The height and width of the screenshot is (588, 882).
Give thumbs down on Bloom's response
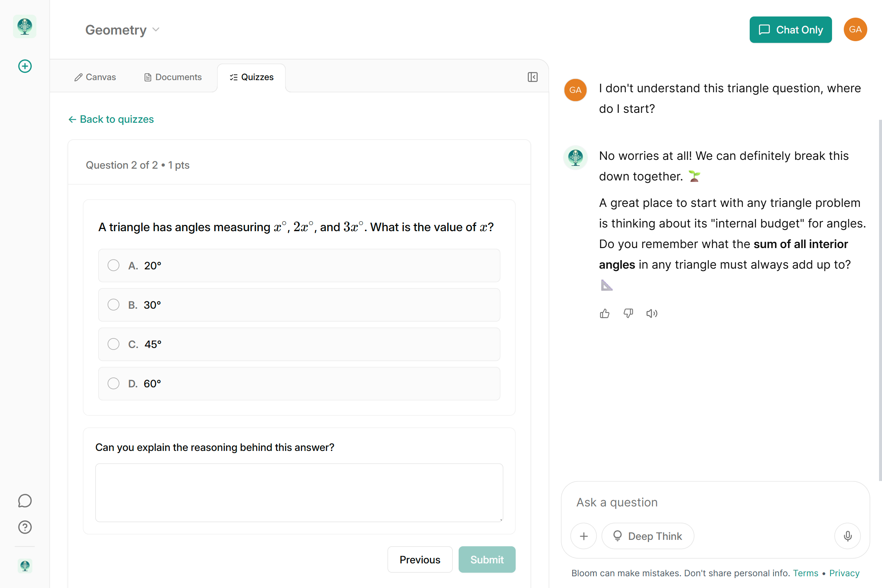coord(628,313)
